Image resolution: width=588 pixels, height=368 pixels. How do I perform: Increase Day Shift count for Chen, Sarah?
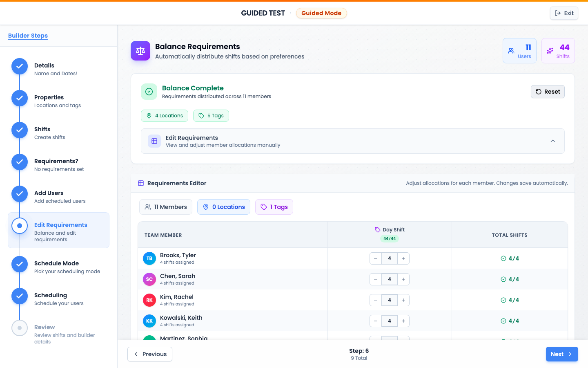(403, 279)
